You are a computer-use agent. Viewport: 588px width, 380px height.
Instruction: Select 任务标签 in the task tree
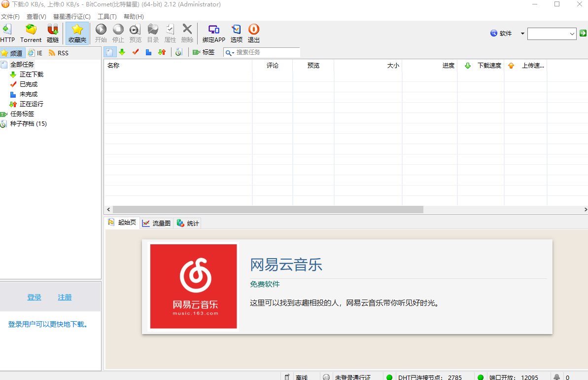[x=22, y=114]
